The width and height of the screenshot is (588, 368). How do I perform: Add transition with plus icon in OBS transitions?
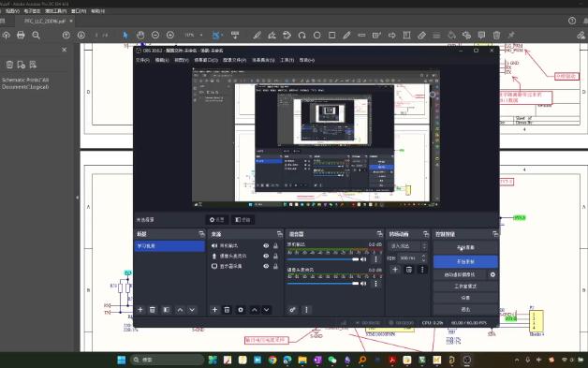(x=395, y=270)
